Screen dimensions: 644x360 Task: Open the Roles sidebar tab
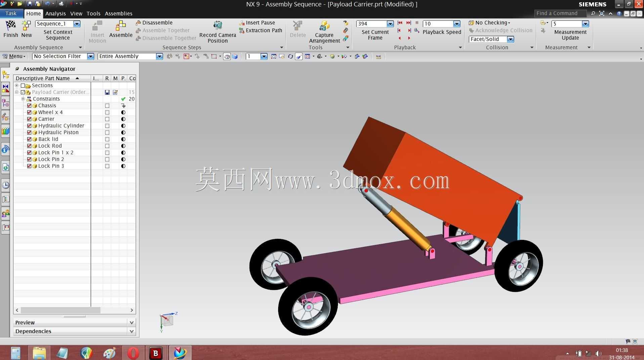click(5, 213)
